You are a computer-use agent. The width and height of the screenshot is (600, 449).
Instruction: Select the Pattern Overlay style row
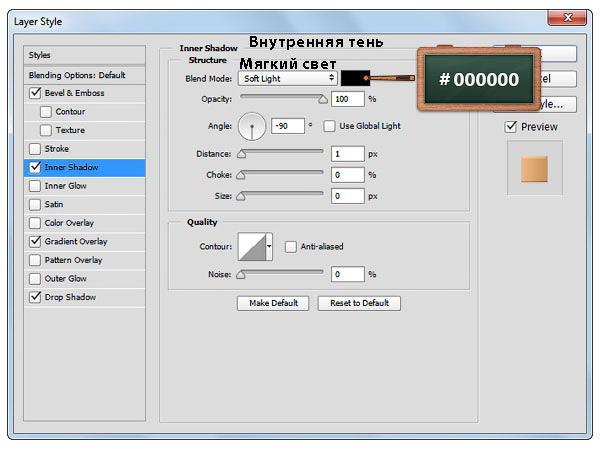click(85, 260)
